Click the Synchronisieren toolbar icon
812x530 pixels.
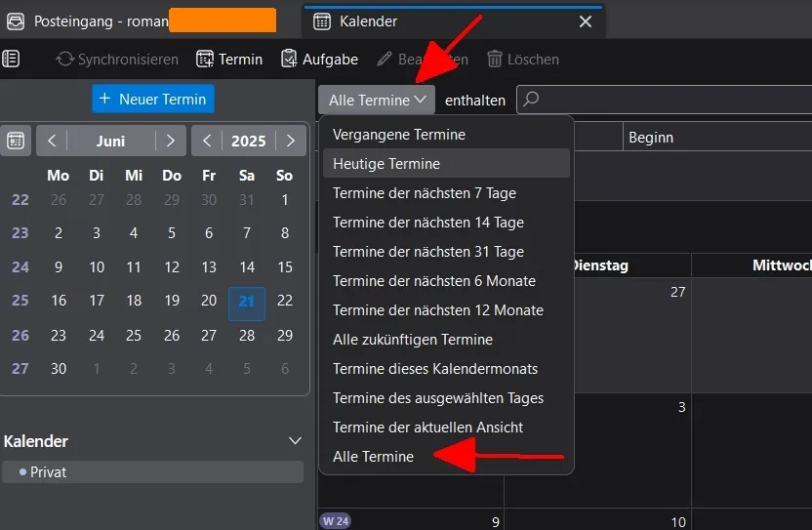click(65, 60)
